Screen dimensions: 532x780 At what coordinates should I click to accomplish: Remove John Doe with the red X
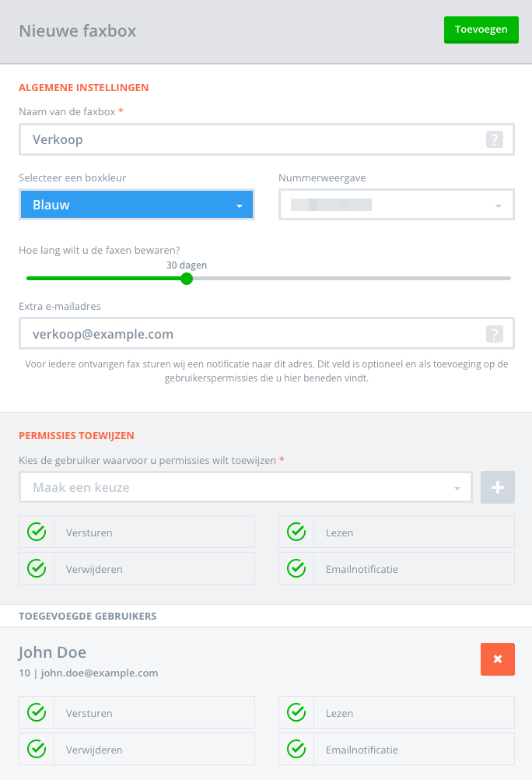[498, 659]
